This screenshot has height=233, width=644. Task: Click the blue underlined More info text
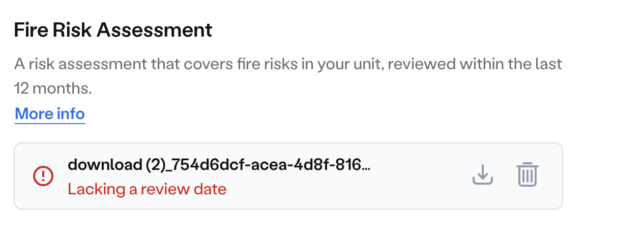click(50, 113)
